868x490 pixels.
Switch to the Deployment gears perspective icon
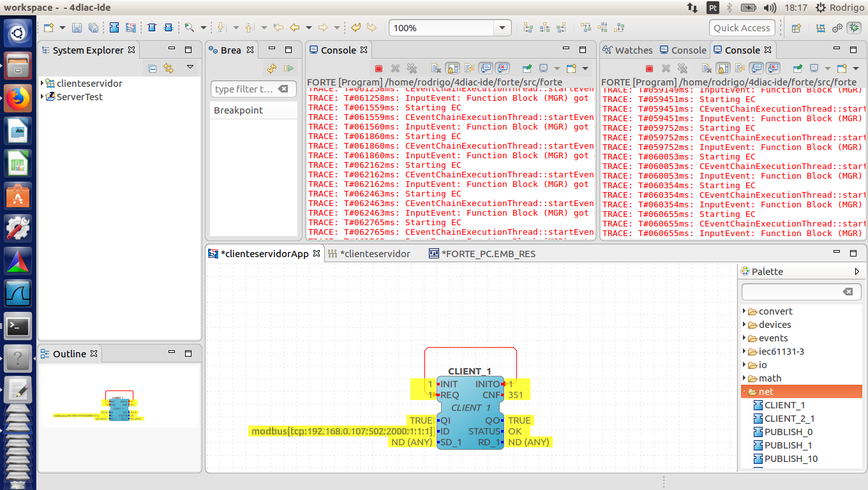837,28
